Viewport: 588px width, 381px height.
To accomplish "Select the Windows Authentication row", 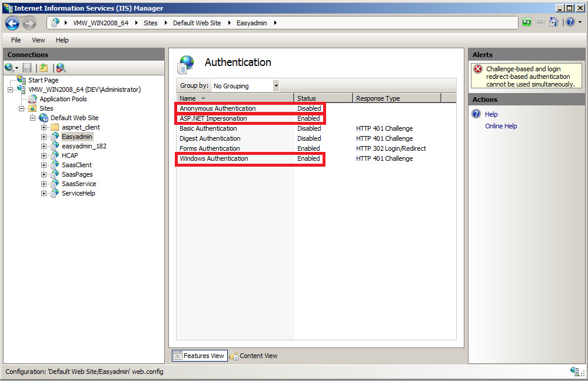I will click(x=214, y=158).
